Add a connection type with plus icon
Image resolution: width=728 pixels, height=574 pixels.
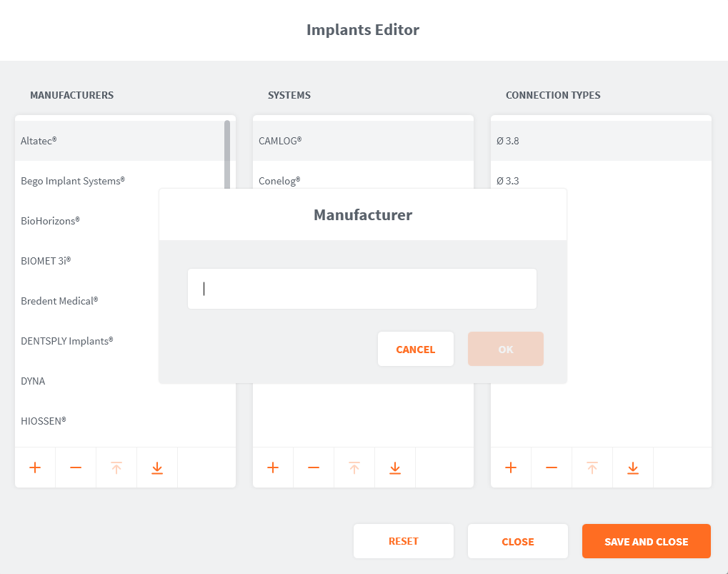coord(511,467)
